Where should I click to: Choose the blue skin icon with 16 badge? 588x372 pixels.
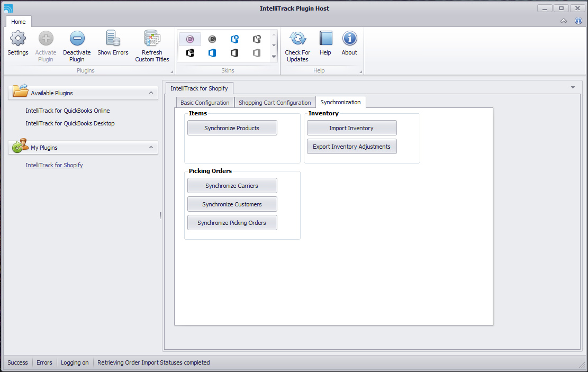click(x=234, y=39)
